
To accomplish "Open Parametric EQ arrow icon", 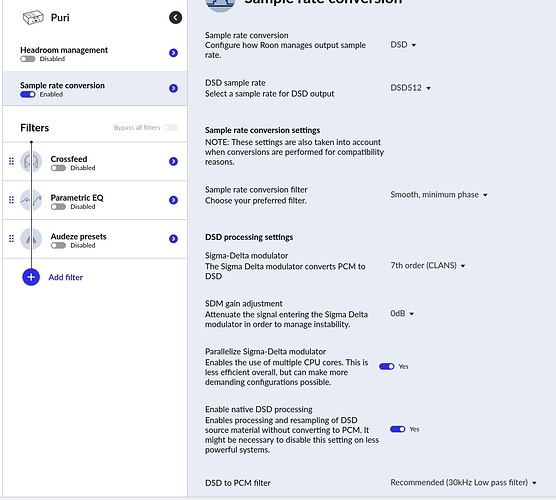I will 173,200.
